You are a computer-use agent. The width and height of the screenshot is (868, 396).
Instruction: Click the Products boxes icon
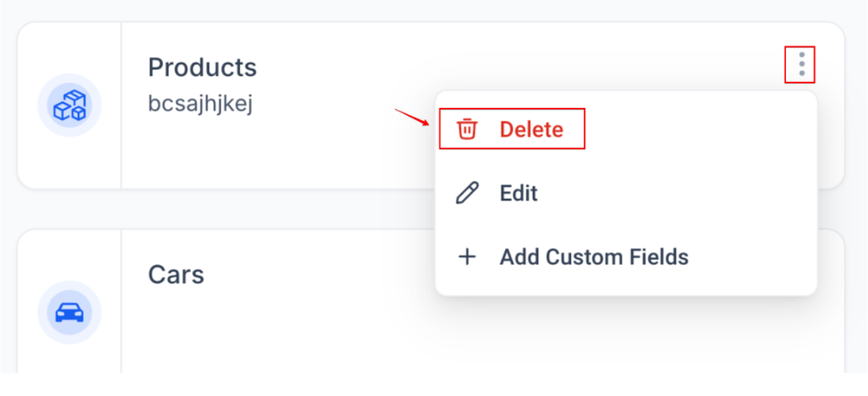tap(69, 105)
